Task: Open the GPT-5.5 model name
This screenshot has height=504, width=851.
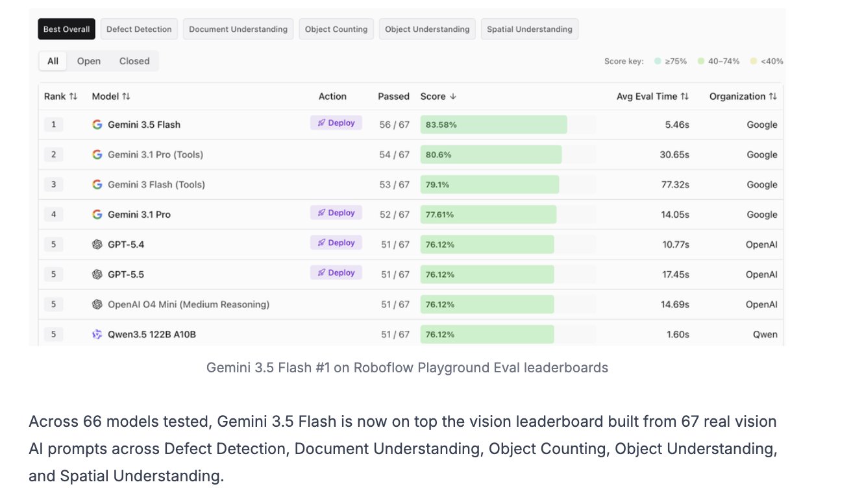Action: click(x=126, y=274)
